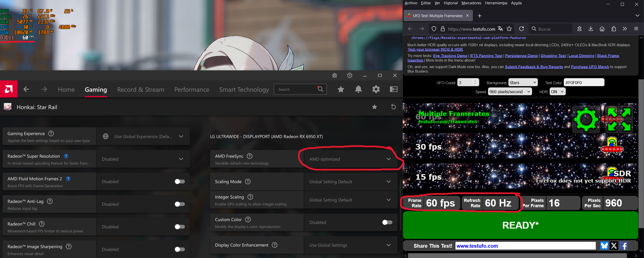Click the AMD bug report icon
Screen dimensions: 644x258
pos(334,75)
